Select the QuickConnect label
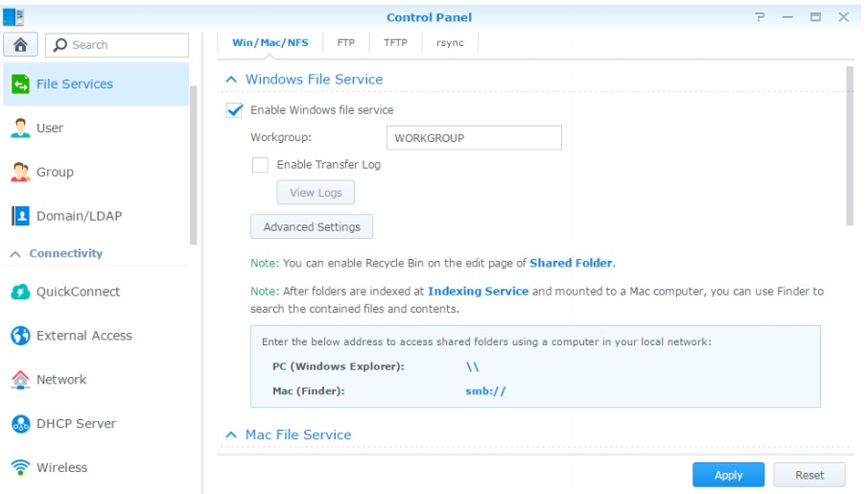This screenshot has height=494, width=868. point(78,292)
